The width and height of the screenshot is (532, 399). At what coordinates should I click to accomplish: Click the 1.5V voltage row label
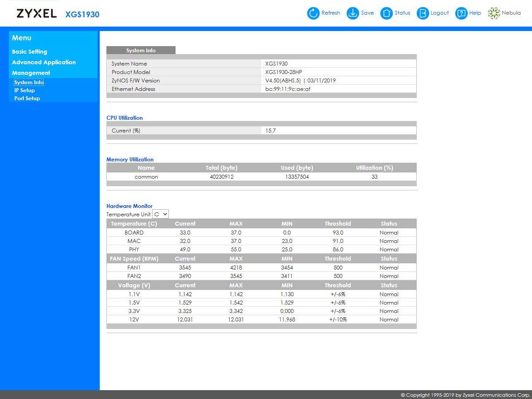[x=134, y=303]
